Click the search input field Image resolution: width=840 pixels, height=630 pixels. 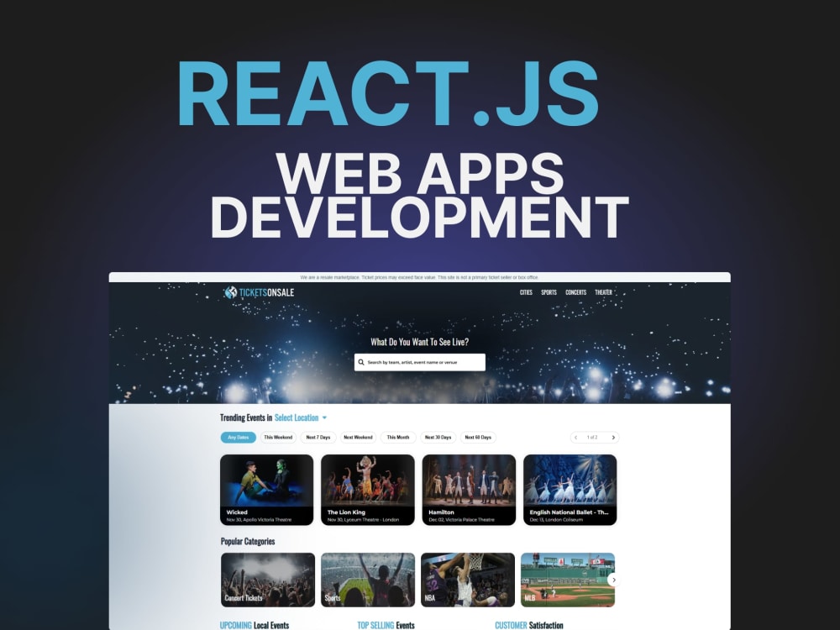point(420,362)
